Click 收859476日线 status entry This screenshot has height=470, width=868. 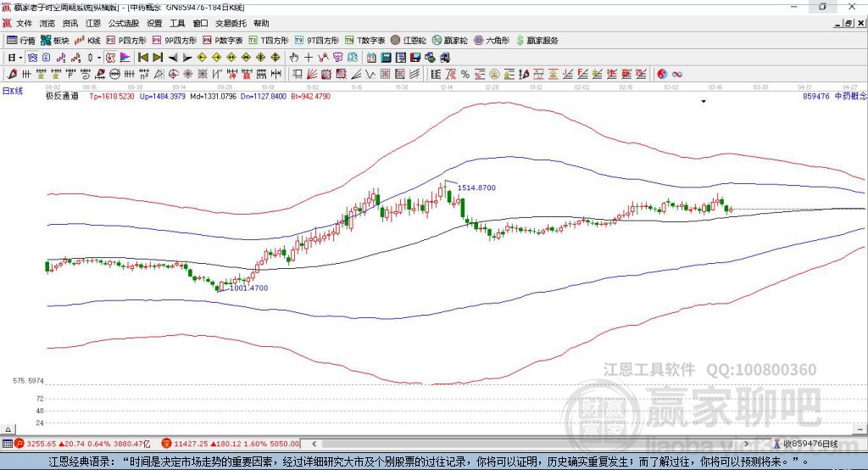coord(806,444)
